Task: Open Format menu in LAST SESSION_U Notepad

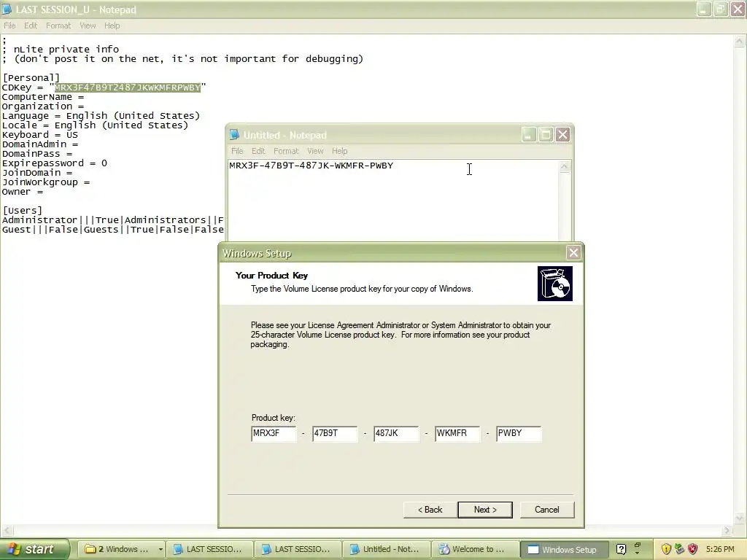Action: tap(58, 26)
